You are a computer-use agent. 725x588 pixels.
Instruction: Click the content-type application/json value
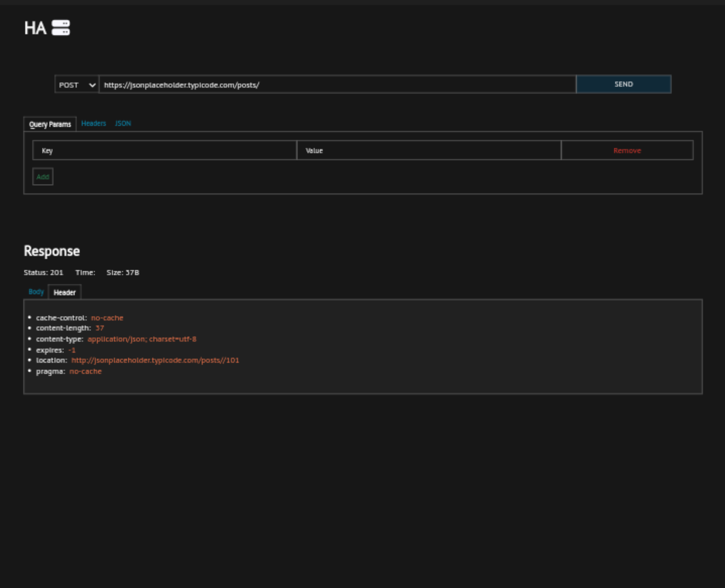coord(142,339)
